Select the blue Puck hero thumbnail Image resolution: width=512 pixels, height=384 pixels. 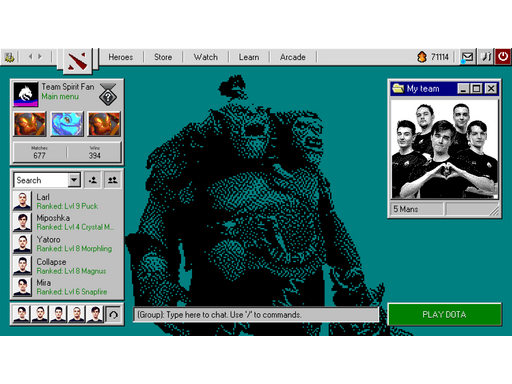[67, 124]
